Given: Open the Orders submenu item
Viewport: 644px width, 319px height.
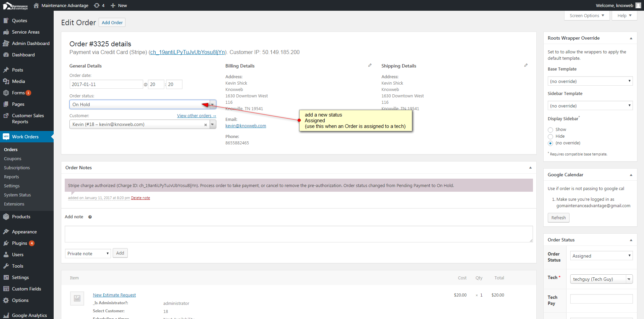Looking at the screenshot, I should 11,149.
